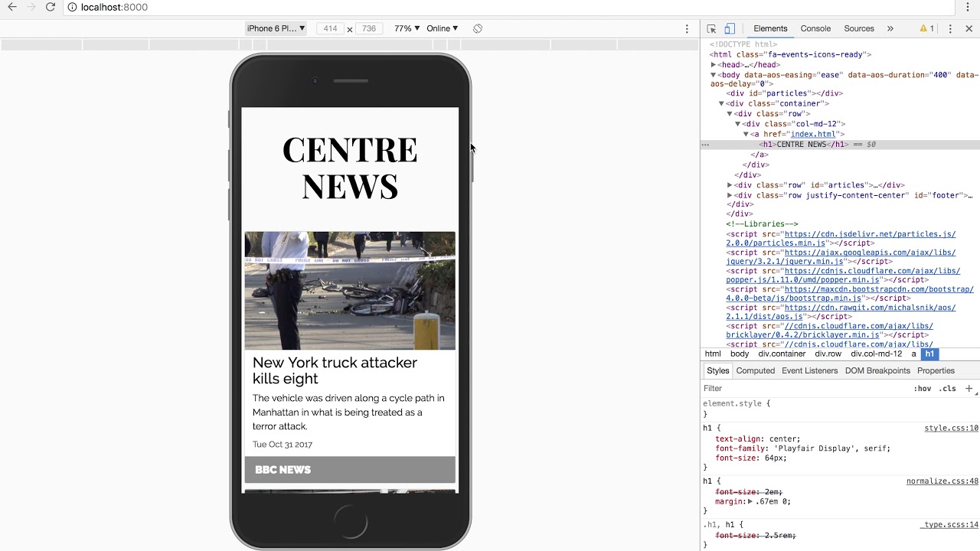The image size is (980, 551).
Task: Select the DOM Breakpoints sub-tab
Action: (x=877, y=370)
